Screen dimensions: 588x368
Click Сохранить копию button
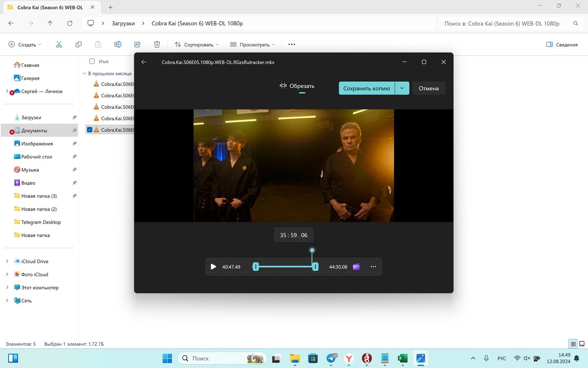click(x=367, y=88)
